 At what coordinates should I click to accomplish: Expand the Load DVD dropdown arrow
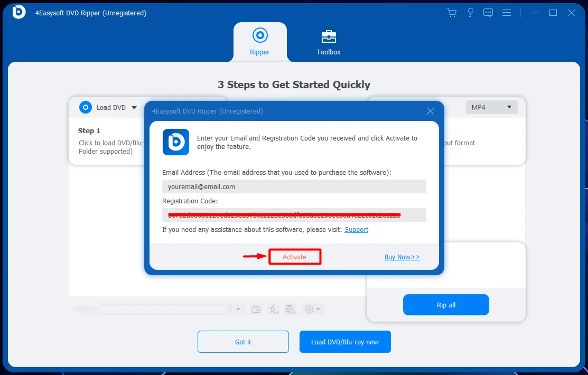(134, 108)
